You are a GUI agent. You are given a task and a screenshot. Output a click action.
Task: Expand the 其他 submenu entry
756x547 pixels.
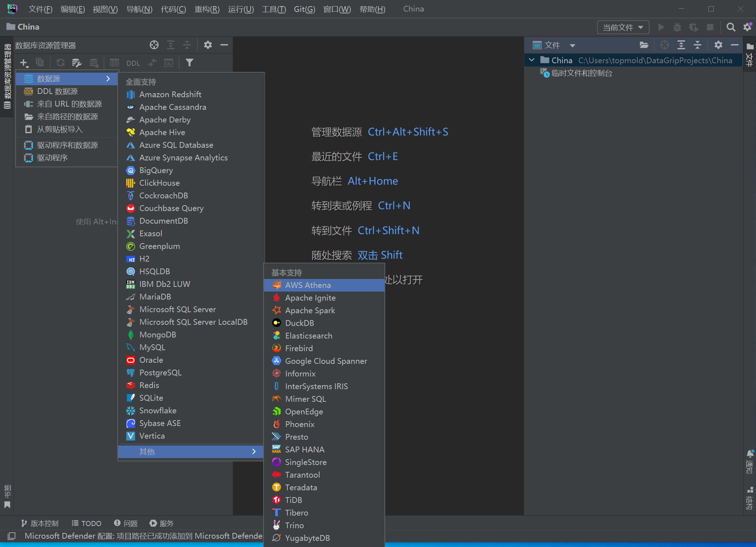pos(191,452)
